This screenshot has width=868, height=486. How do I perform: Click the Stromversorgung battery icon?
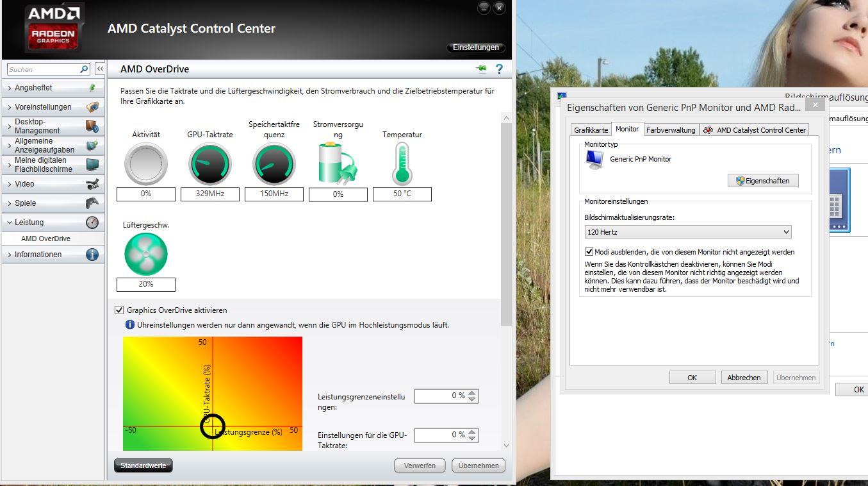click(x=338, y=163)
